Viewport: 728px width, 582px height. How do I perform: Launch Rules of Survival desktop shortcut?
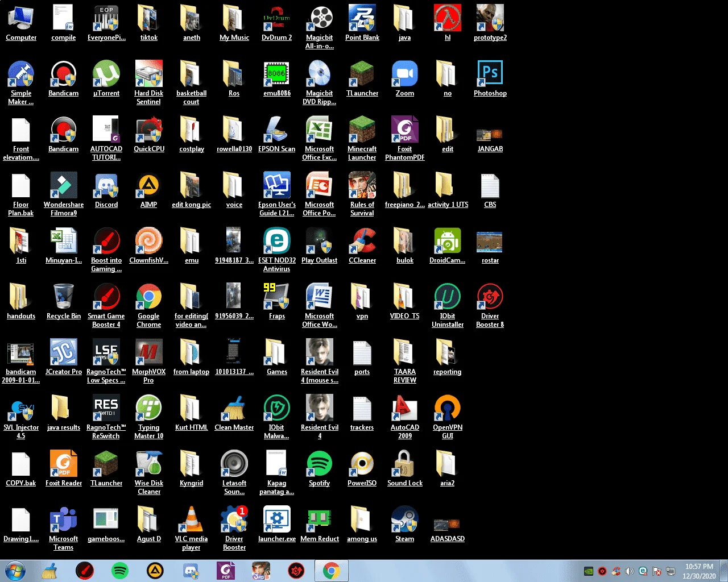(x=362, y=194)
